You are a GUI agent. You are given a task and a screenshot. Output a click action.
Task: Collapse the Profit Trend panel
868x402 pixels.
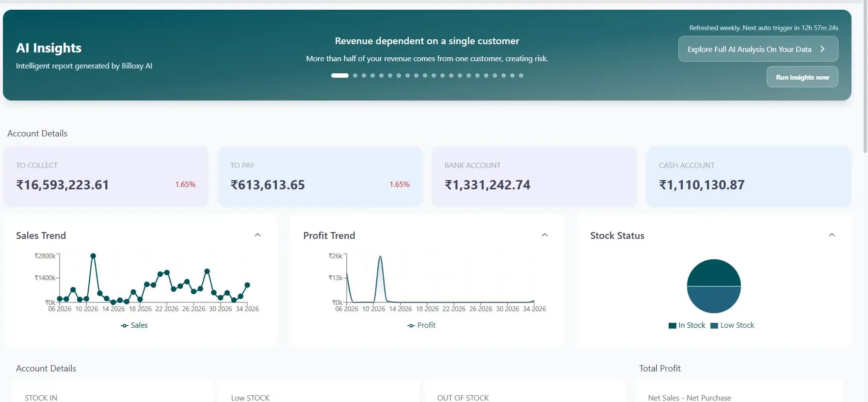pos(545,235)
